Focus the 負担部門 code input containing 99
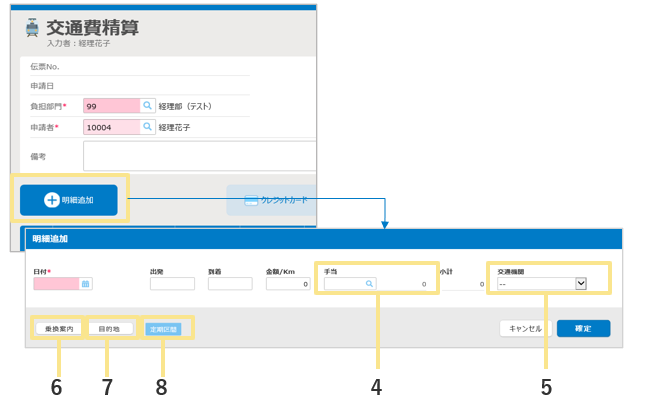The image size is (649, 407). 110,105
